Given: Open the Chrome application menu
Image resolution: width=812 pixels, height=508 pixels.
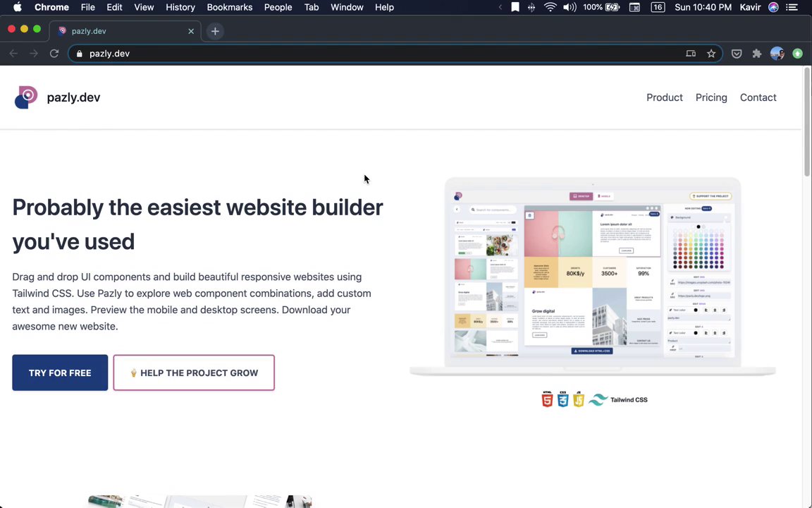Looking at the screenshot, I should [x=51, y=7].
